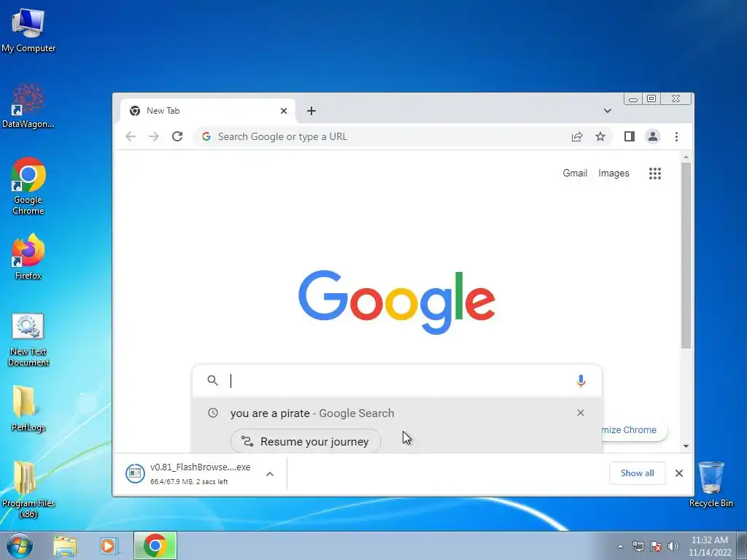Viewport: 747px width, 560px height.
Task: Open Windows Explorer from taskbar
Action: [65, 545]
